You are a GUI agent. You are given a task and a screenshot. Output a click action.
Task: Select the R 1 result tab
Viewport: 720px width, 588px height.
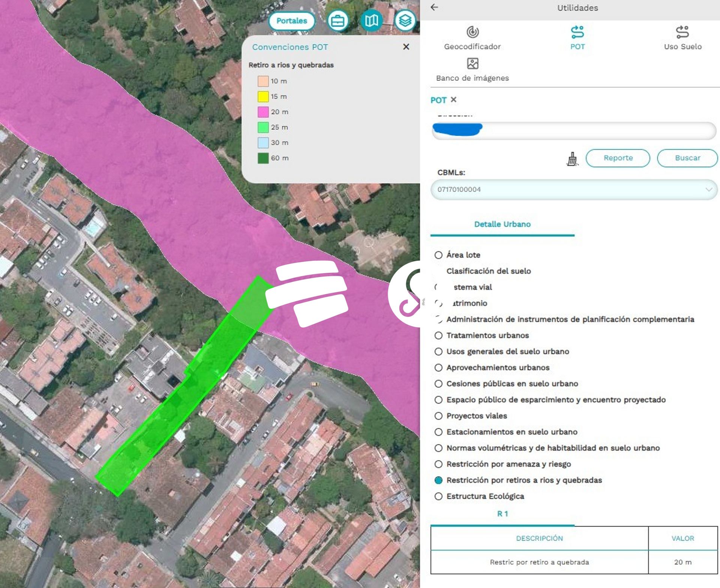coord(502,514)
